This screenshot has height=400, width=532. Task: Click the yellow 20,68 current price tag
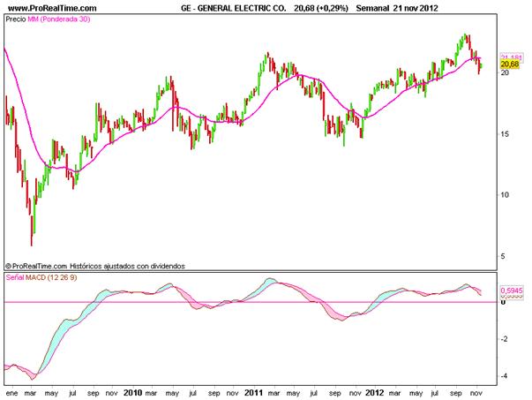click(x=510, y=64)
